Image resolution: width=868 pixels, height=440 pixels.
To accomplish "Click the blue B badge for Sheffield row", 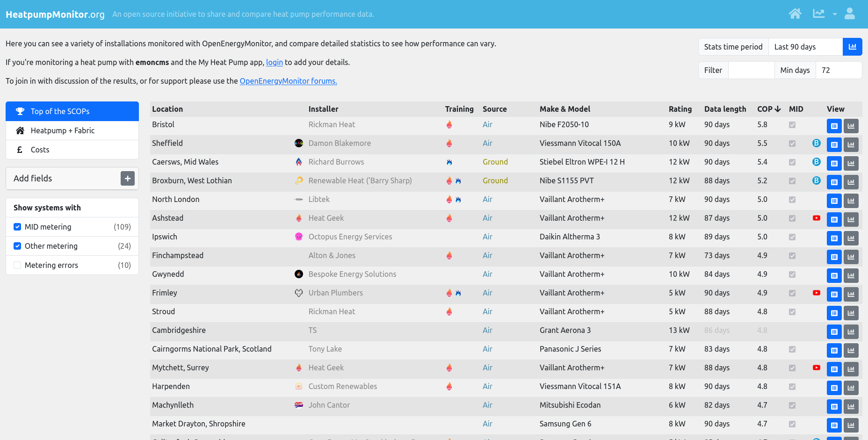I will click(816, 143).
